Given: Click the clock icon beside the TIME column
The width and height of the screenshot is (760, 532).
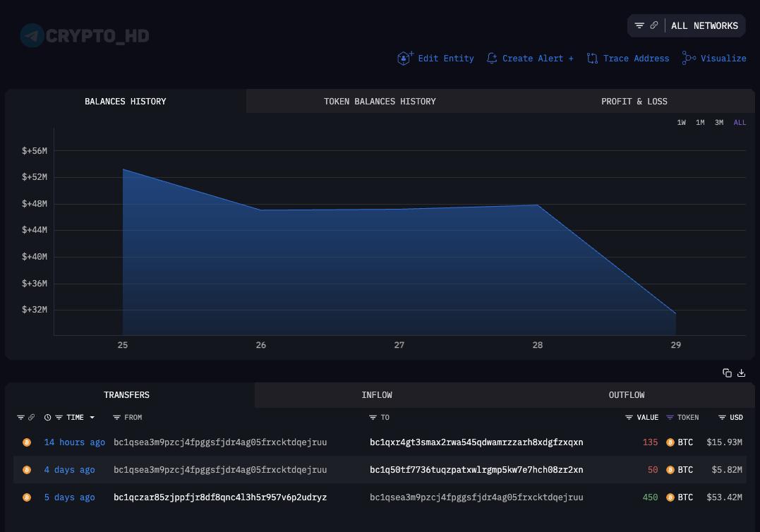Looking at the screenshot, I should tap(47, 417).
